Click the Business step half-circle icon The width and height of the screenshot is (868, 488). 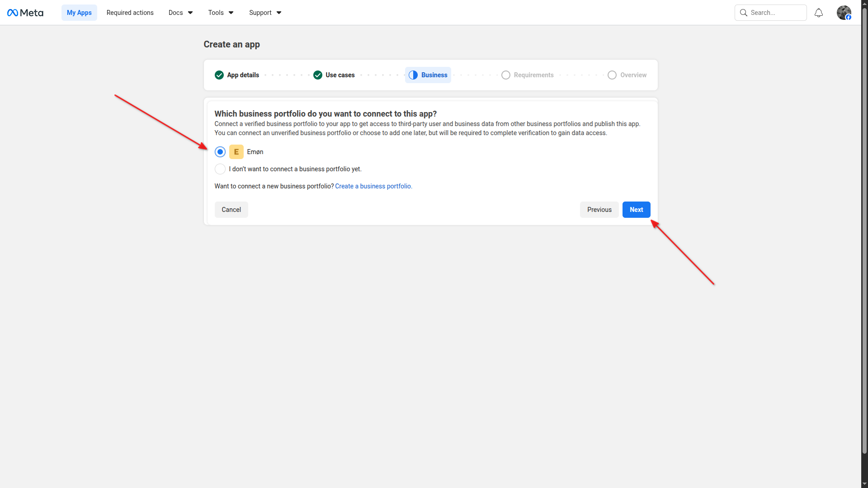[x=413, y=75]
